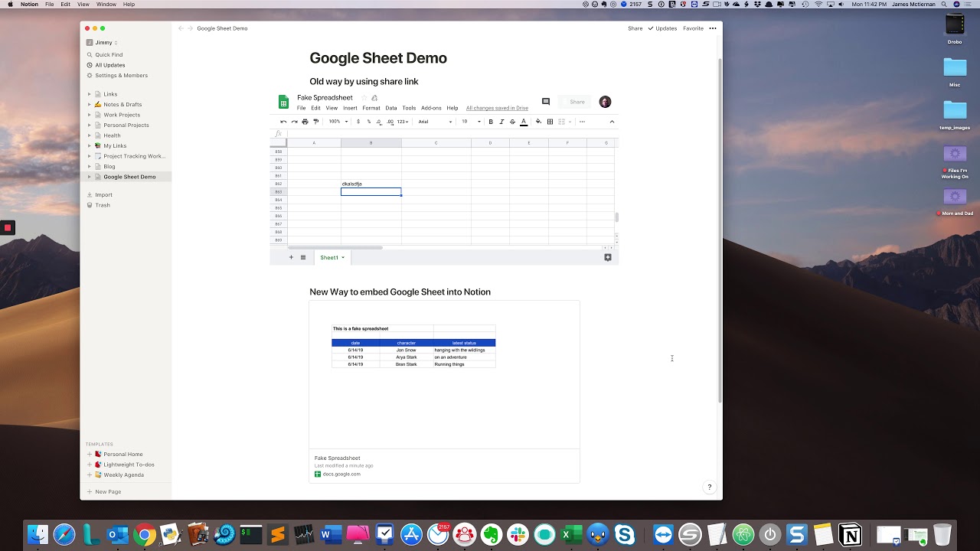Click the decrease decimal places button
Screen dimensions: 980x551
(379, 122)
